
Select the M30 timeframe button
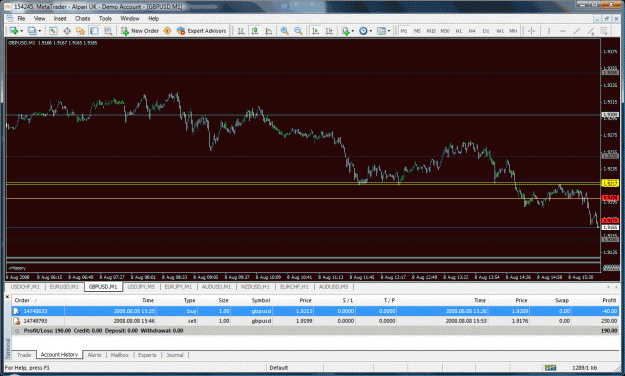click(445, 31)
